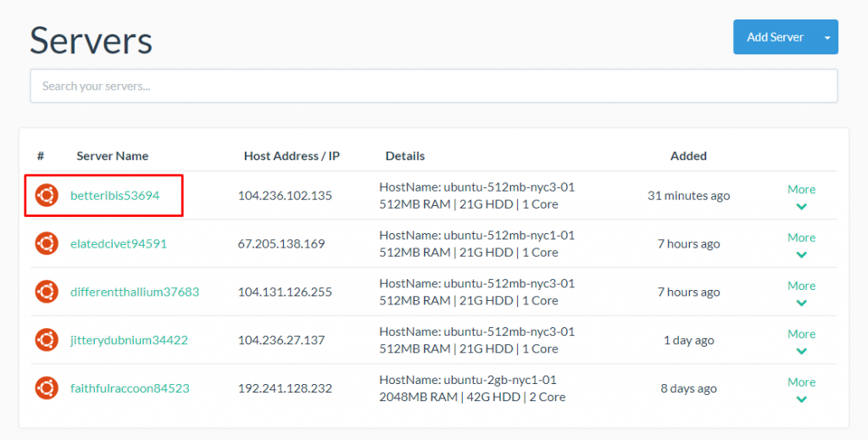Click the Host Address / IP column header
Image resolution: width=868 pixels, height=440 pixels.
pyautogui.click(x=292, y=156)
